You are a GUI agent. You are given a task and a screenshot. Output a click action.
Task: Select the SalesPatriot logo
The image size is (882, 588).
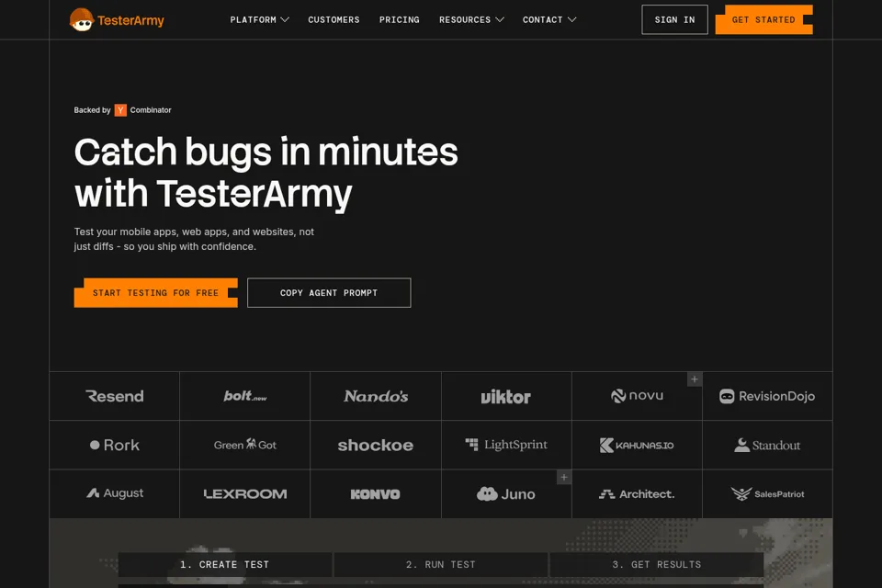click(767, 494)
